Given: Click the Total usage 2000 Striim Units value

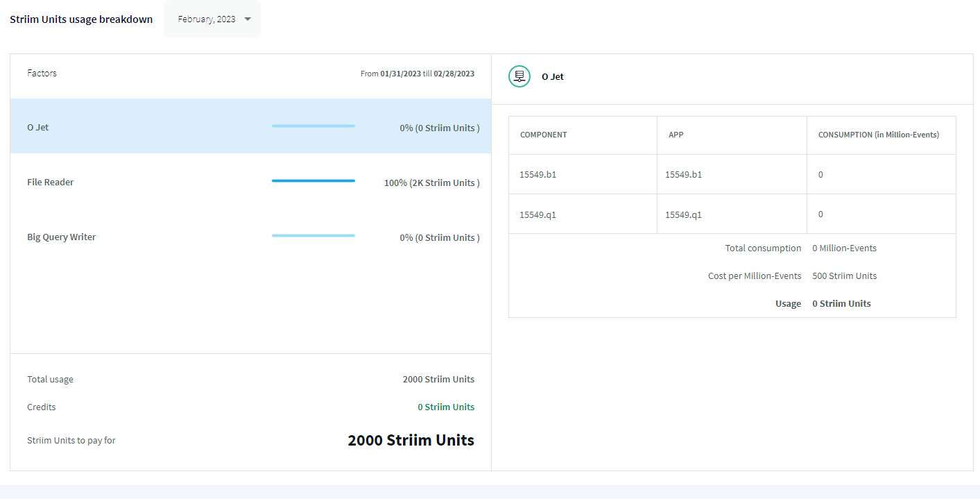Looking at the screenshot, I should pyautogui.click(x=438, y=379).
